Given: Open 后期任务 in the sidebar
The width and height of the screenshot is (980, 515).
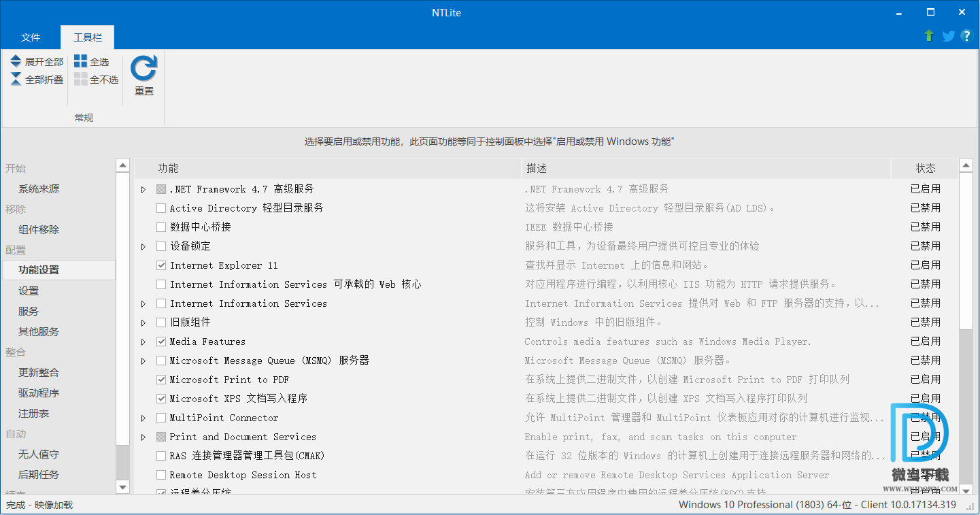Looking at the screenshot, I should 39,474.
